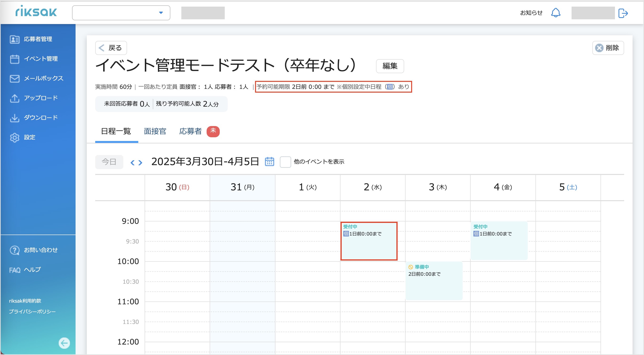Click the red 未 badge
The width and height of the screenshot is (644, 355).
(x=213, y=131)
